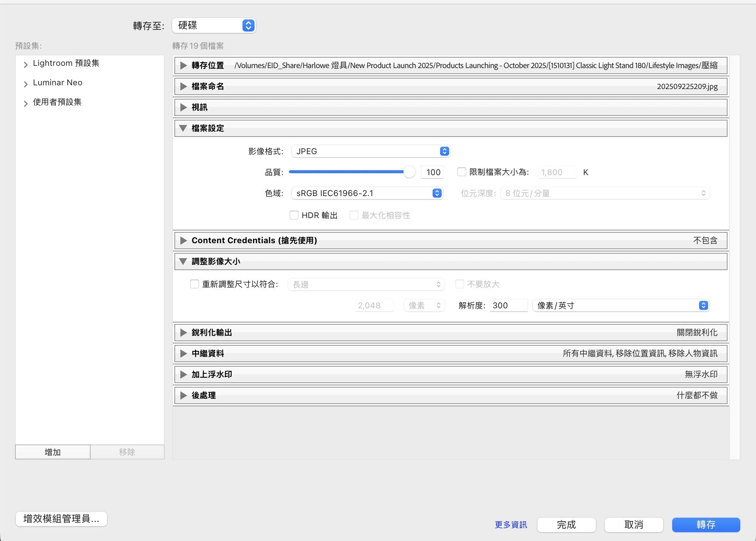
Task: Enable the HDR 輸出 checkbox
Action: pos(295,215)
